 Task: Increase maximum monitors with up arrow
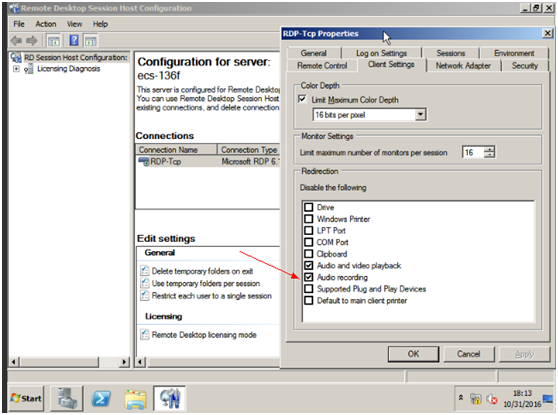tap(490, 149)
